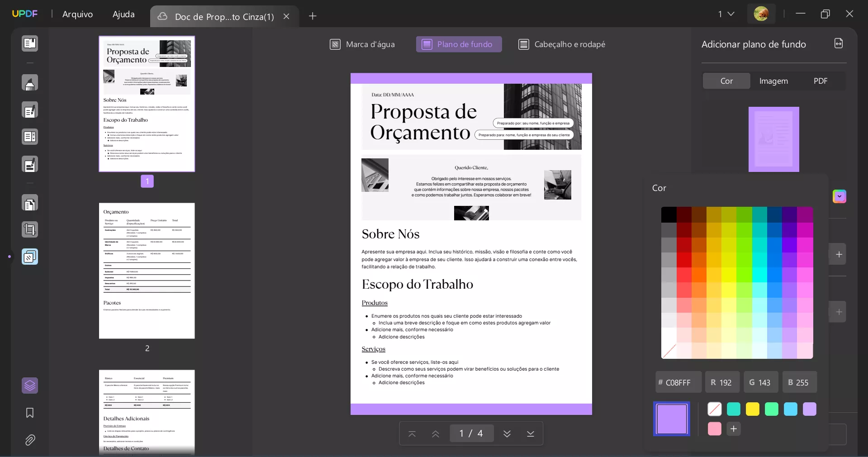
Task: Open the page number dropdown in title bar
Action: (x=726, y=14)
